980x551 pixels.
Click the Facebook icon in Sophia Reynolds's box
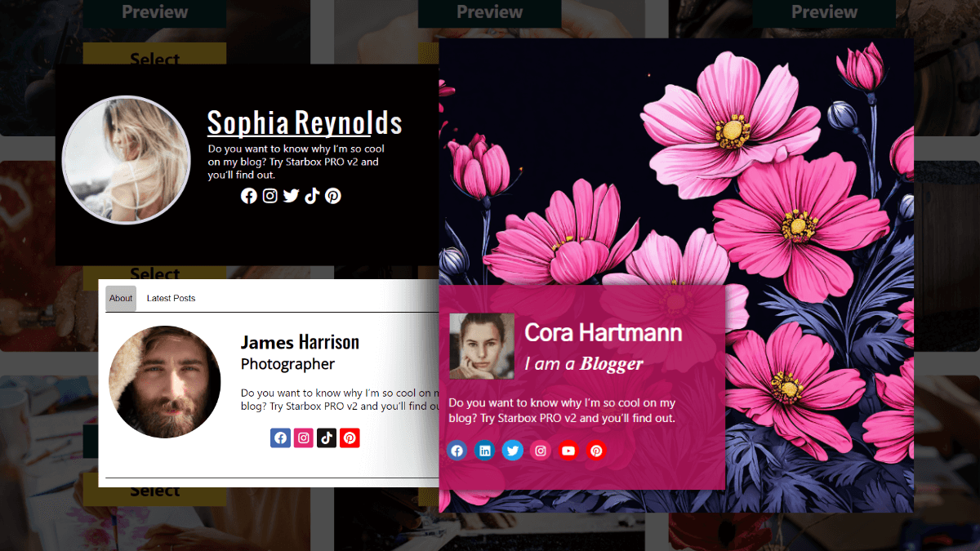(x=248, y=196)
